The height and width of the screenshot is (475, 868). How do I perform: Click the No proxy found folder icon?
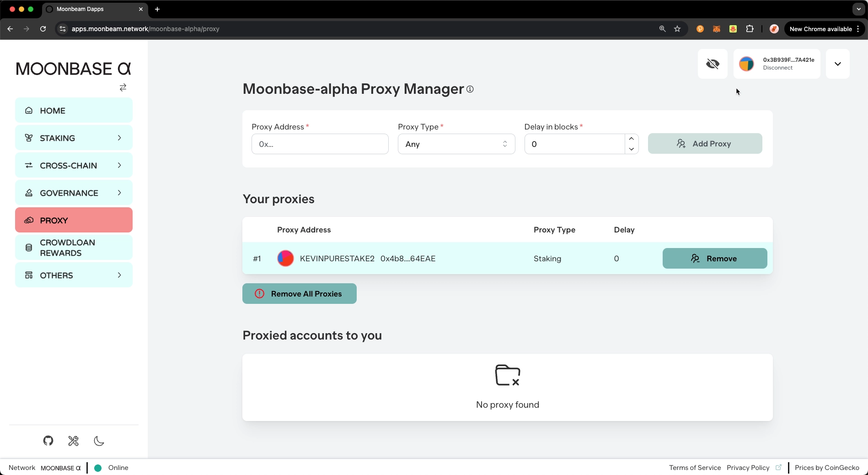coord(508,375)
